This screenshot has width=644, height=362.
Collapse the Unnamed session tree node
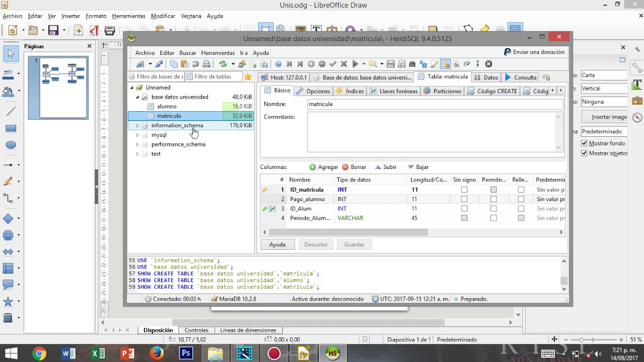(132, 87)
